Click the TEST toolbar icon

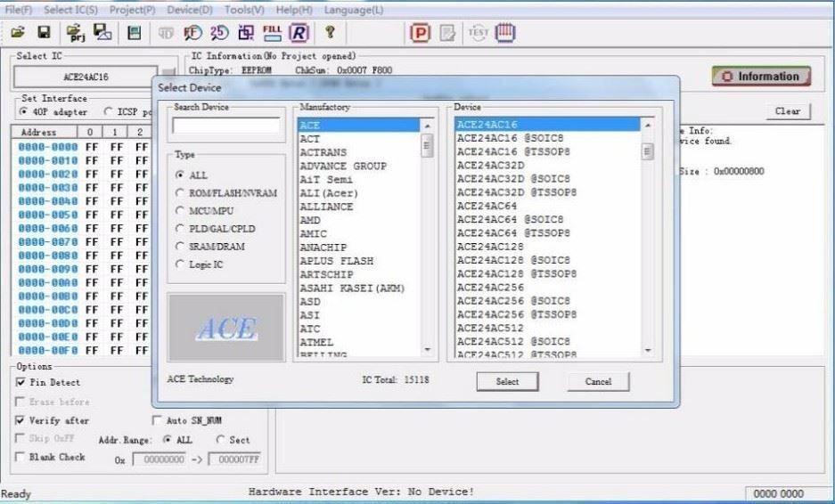pos(479,33)
